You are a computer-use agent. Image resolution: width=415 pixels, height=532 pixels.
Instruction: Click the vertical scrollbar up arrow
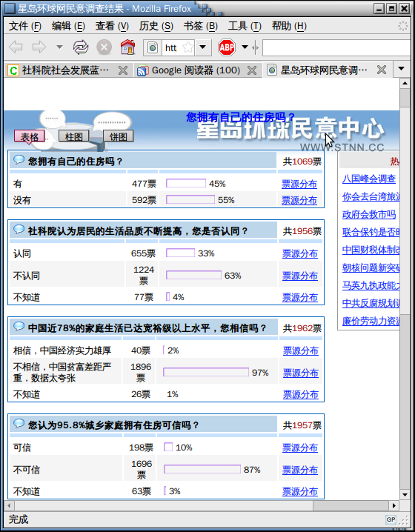(x=405, y=83)
